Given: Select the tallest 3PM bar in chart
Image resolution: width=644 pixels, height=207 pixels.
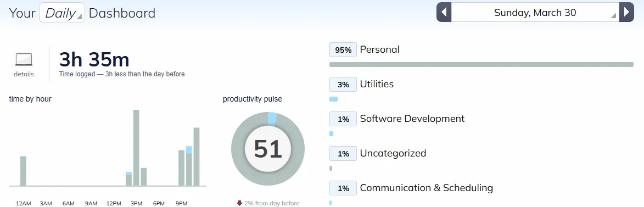Looking at the screenshot, I should pyautogui.click(x=136, y=148).
